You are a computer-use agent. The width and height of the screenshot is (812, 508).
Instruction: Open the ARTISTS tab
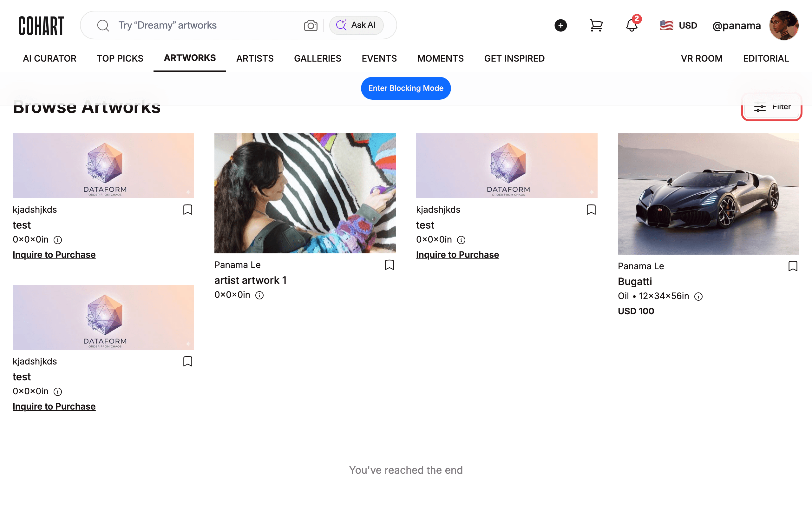(255, 58)
